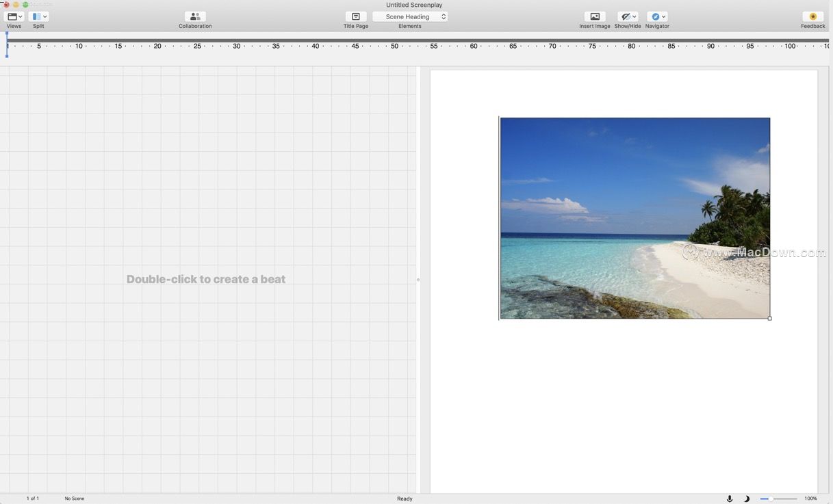
Task: Click the yellow minimize window button
Action: coord(16,5)
